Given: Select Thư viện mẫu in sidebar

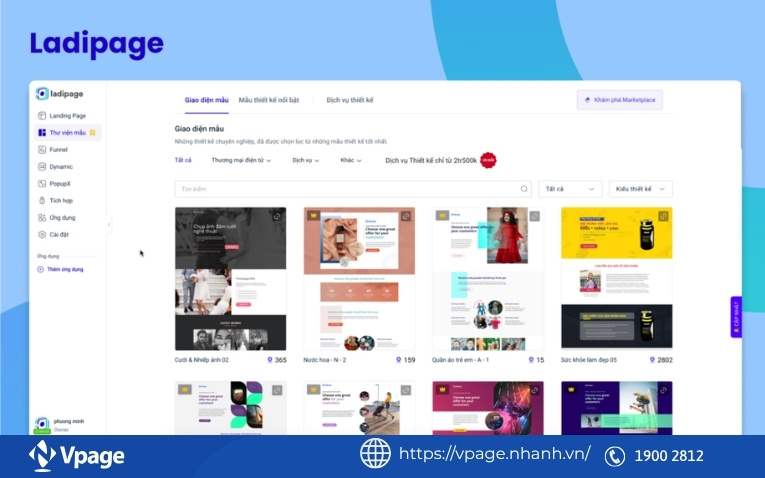Looking at the screenshot, I should click(67, 133).
